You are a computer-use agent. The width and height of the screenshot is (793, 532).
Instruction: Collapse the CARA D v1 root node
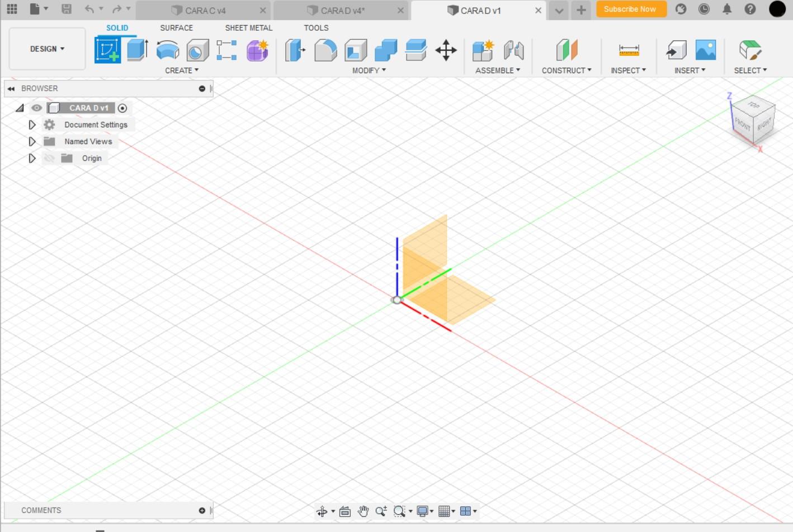point(20,108)
